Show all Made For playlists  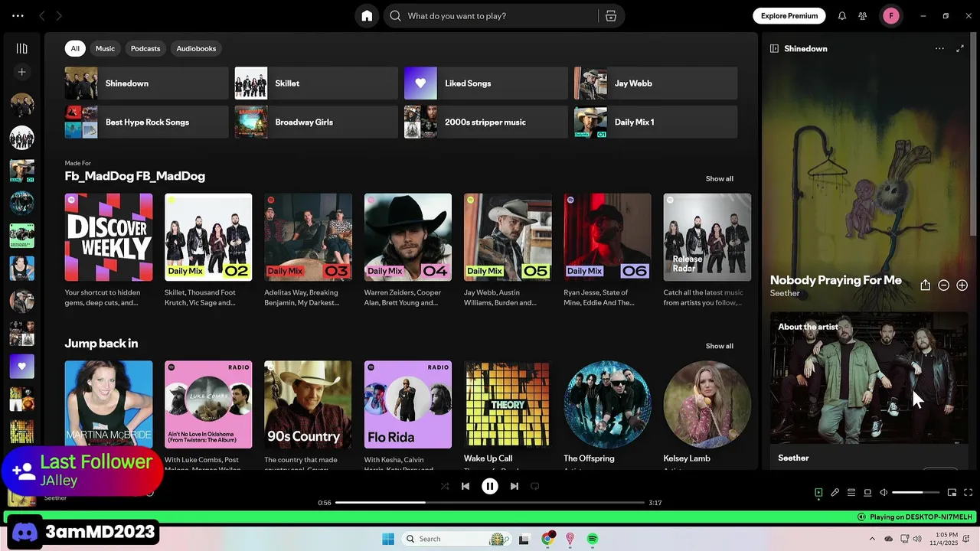(719, 178)
